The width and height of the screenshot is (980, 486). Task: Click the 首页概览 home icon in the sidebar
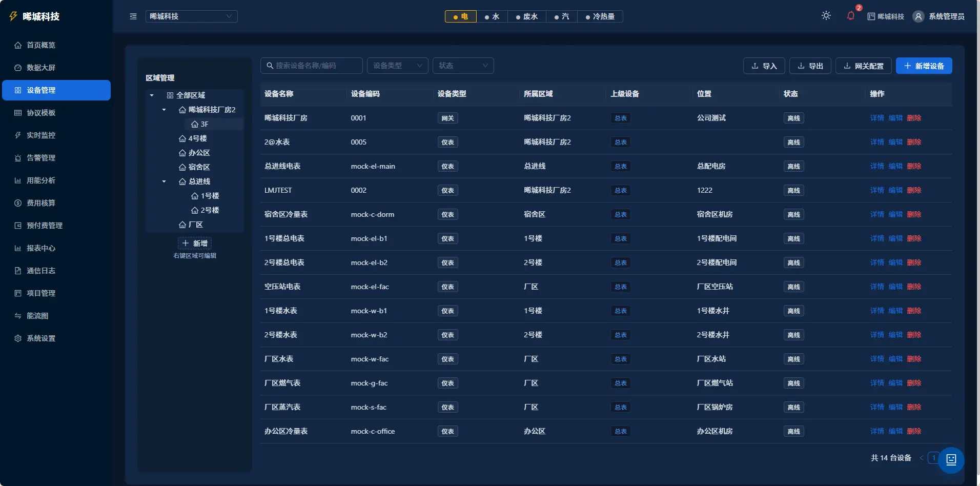tap(18, 45)
